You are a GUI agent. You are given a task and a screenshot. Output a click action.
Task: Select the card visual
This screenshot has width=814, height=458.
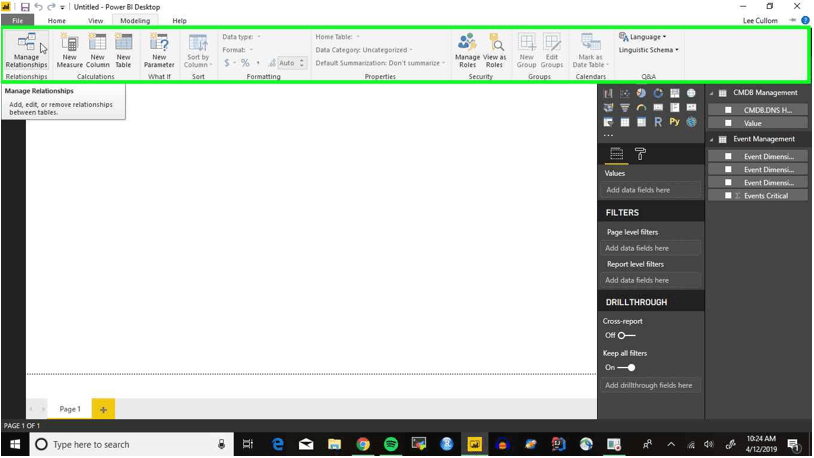[x=658, y=107]
